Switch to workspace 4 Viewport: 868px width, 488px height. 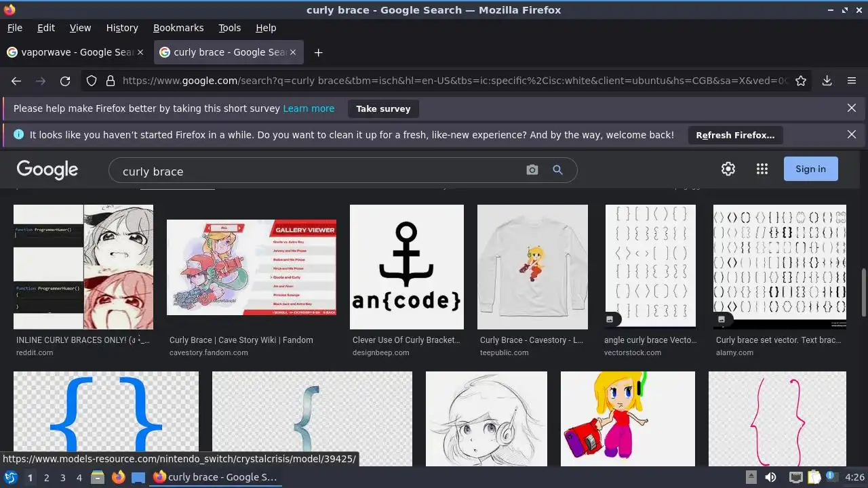point(79,477)
